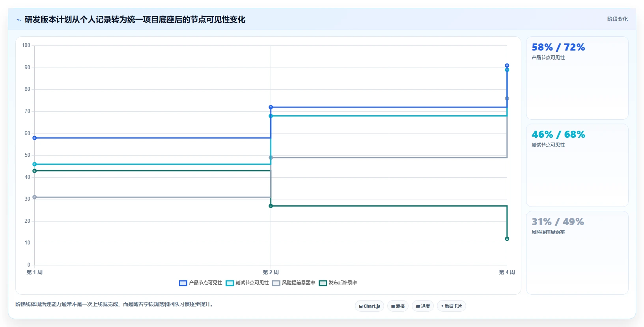Toggle the 产品节点可见性 legend swatch
The width and height of the screenshot is (644, 327).
point(183,283)
